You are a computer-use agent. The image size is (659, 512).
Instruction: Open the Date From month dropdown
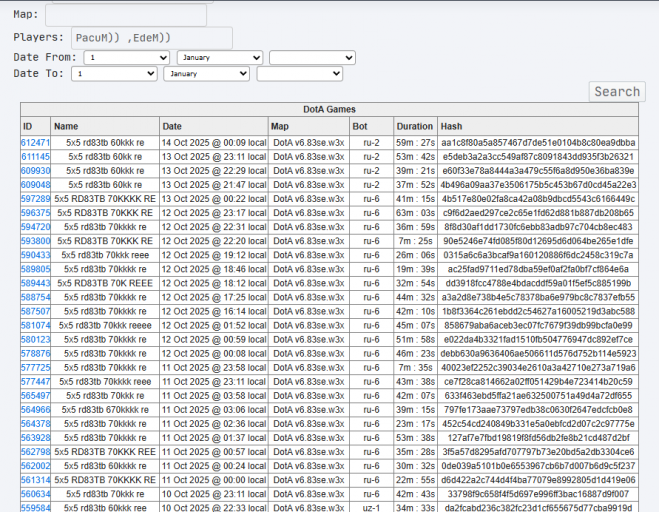tap(220, 58)
